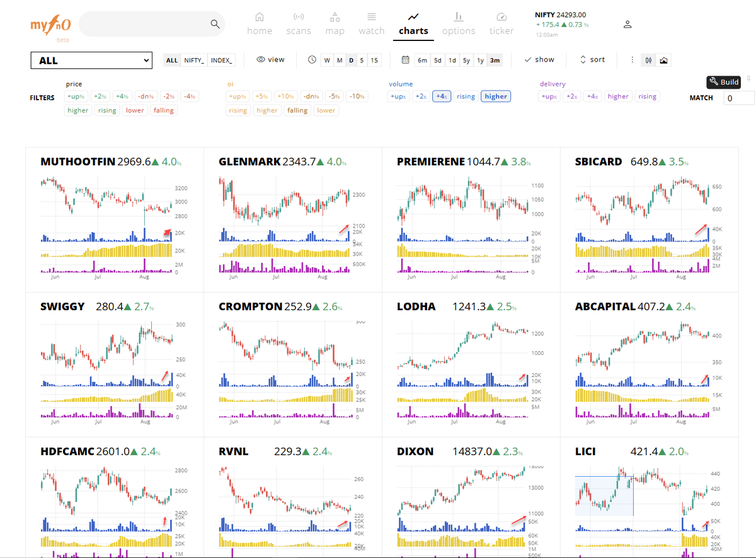Toggle volume +2x filter
This screenshot has height=558, width=756.
pyautogui.click(x=420, y=96)
